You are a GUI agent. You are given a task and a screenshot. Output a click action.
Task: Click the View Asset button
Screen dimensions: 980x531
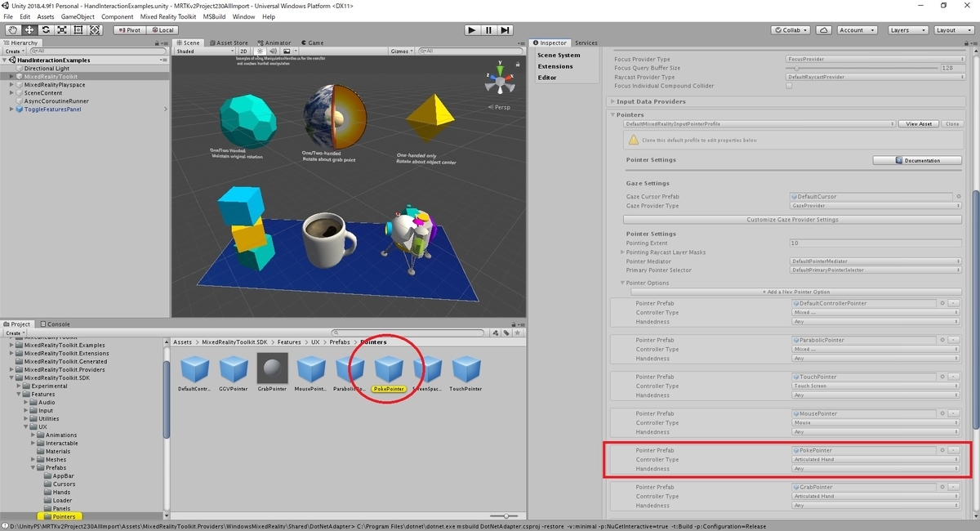tap(920, 124)
